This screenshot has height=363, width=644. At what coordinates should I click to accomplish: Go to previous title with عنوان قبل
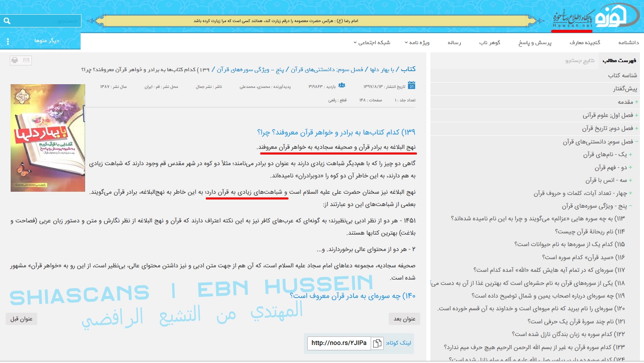tap(21, 319)
